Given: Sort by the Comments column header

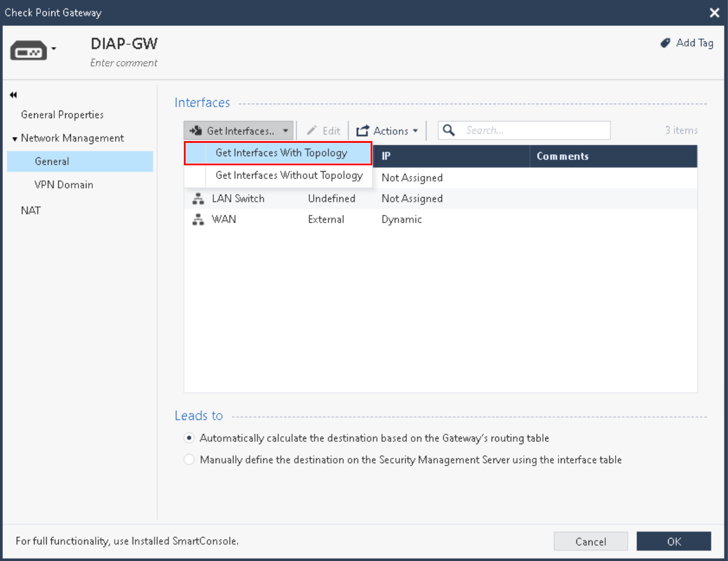Looking at the screenshot, I should tap(613, 156).
